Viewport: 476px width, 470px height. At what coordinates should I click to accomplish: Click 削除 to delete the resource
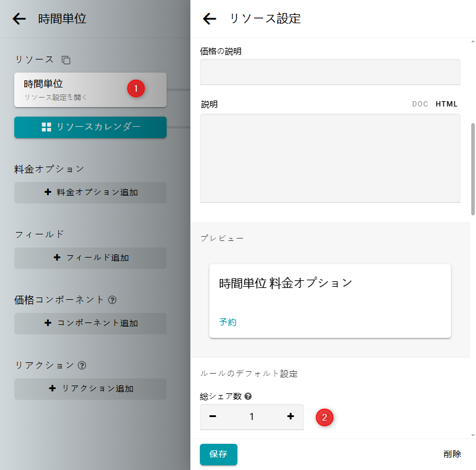pyautogui.click(x=452, y=454)
